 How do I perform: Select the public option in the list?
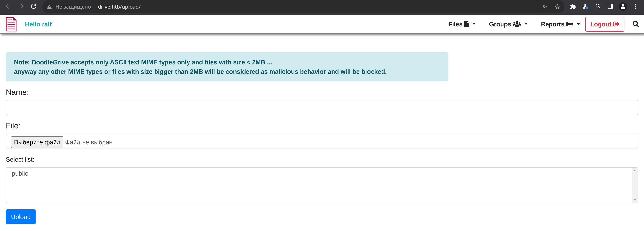tap(20, 173)
